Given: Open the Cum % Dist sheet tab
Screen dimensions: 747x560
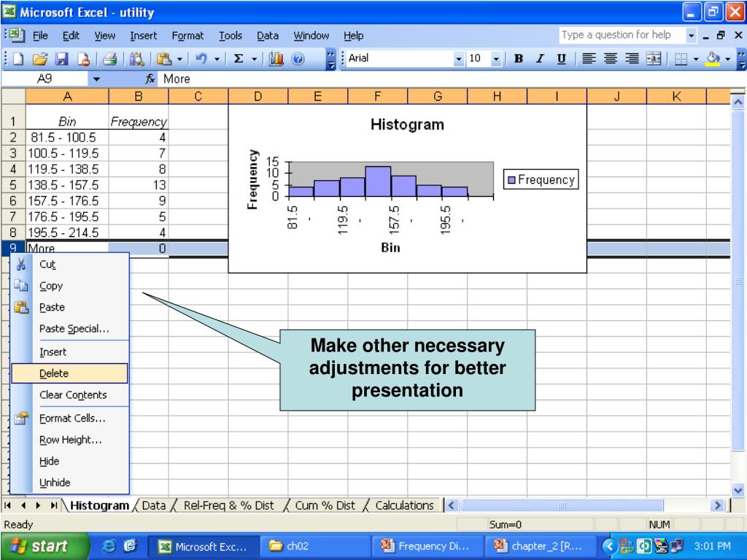Looking at the screenshot, I should click(x=325, y=505).
